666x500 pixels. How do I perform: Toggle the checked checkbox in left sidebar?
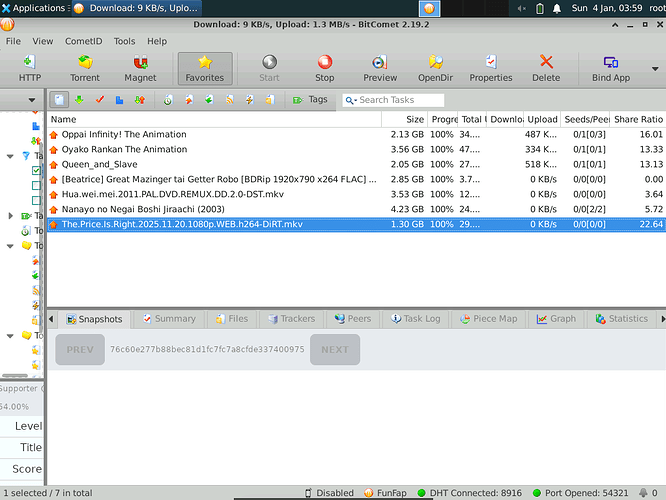[37, 171]
